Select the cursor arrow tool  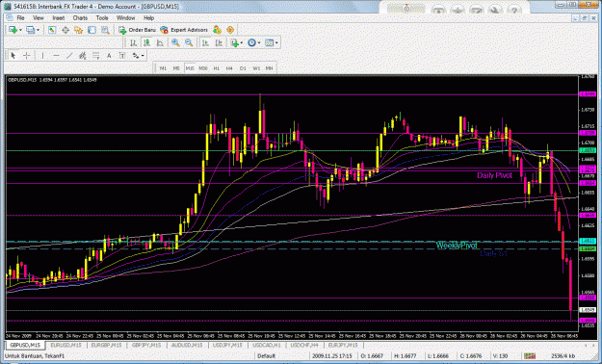(13, 56)
